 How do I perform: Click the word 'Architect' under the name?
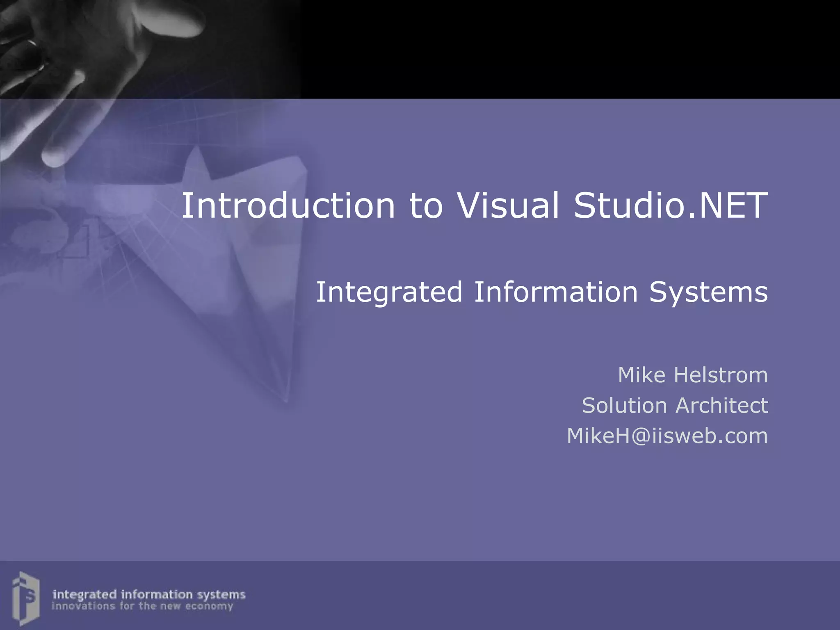[722, 405]
